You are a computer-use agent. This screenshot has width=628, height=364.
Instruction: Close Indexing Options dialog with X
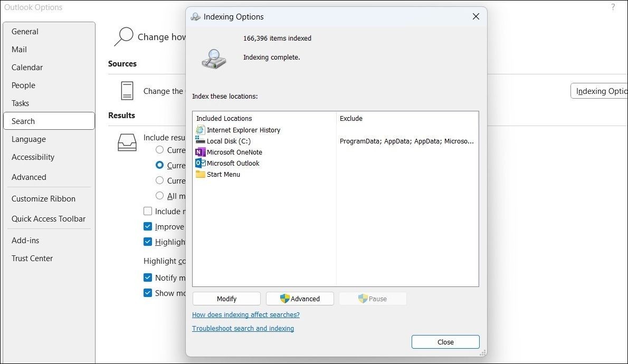point(476,16)
